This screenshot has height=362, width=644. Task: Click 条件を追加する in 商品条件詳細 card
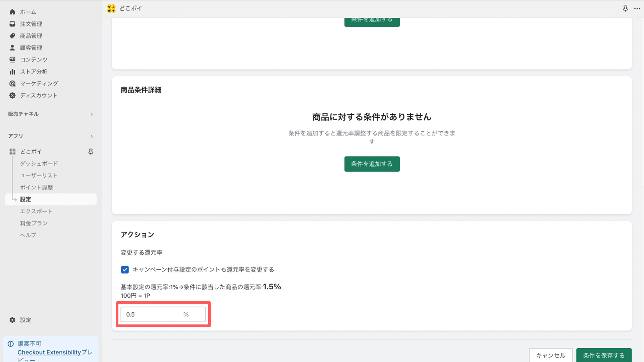372,164
